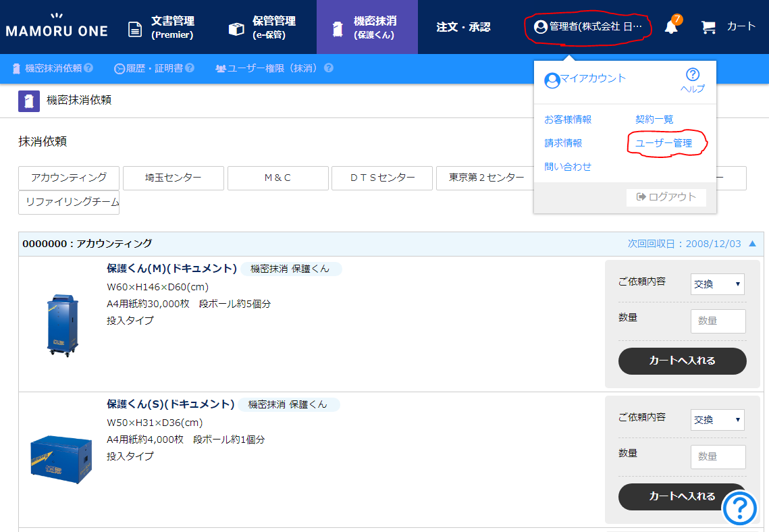
Task: Click 機密抹消 保護くん tag on 保護くん(S)
Action: (288, 405)
